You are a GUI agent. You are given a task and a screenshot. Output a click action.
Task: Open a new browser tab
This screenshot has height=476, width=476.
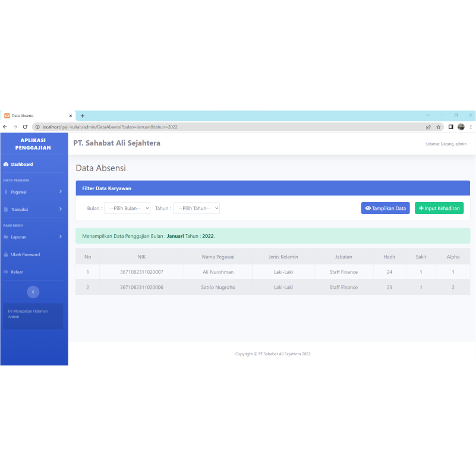coord(83,115)
